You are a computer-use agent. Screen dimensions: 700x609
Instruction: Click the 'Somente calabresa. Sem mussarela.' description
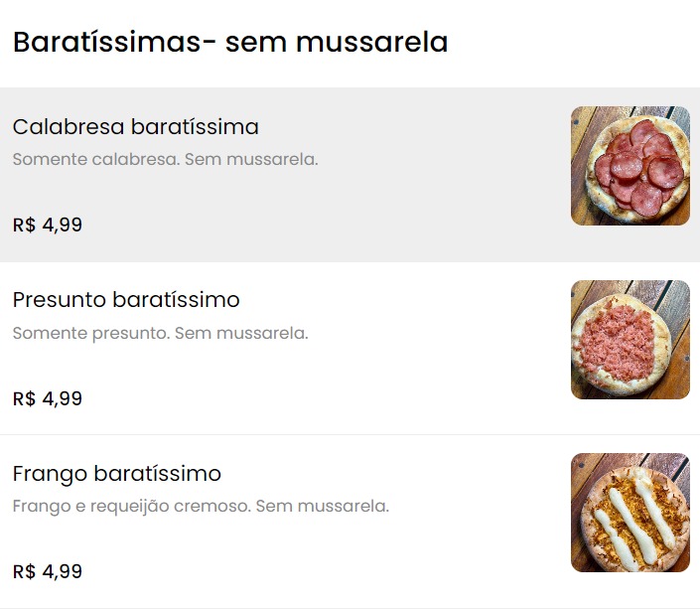coord(165,159)
